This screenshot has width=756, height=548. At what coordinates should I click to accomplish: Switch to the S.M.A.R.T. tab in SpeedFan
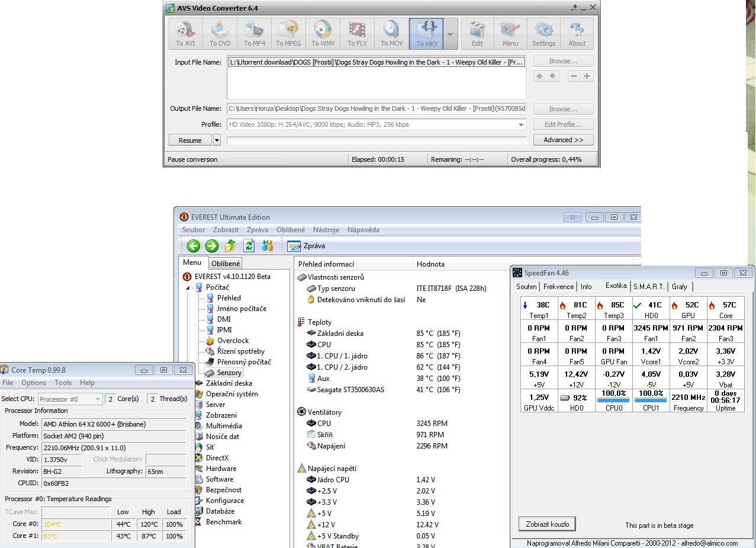649,287
